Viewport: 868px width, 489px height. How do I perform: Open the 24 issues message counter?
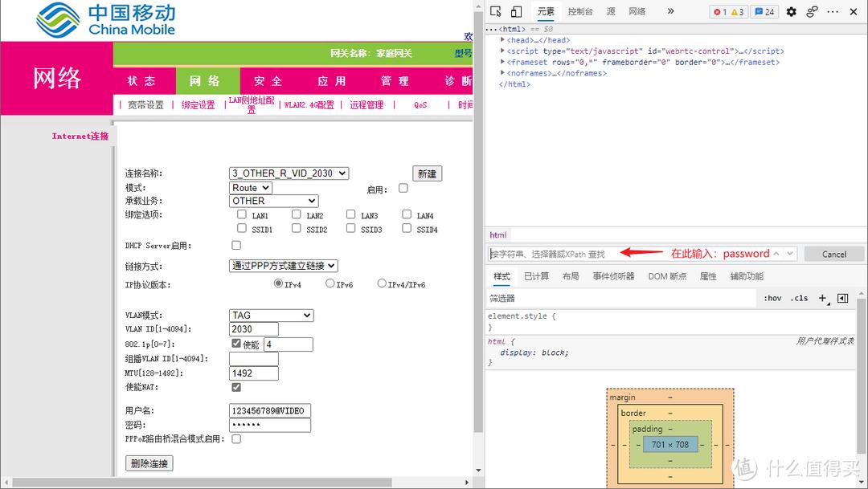(x=764, y=11)
